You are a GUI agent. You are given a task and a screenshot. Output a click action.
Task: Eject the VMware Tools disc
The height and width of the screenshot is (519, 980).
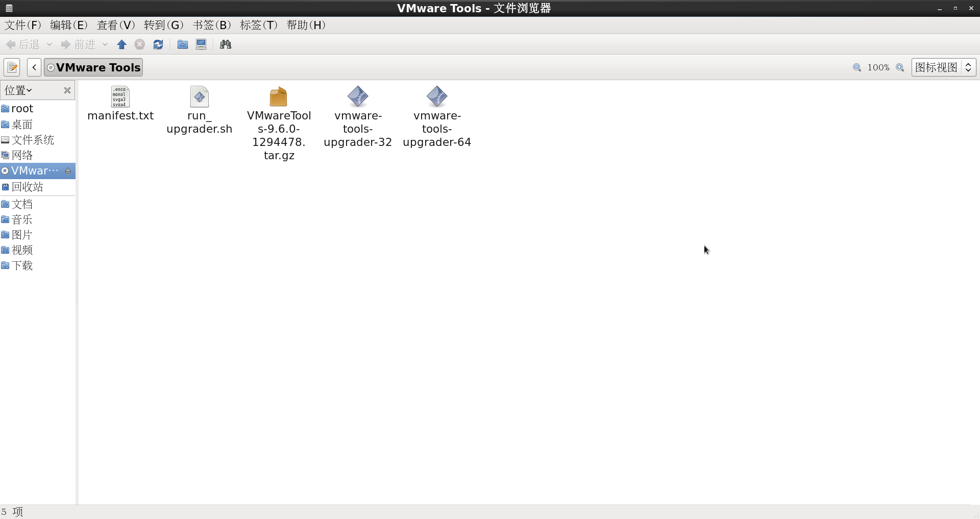click(68, 171)
